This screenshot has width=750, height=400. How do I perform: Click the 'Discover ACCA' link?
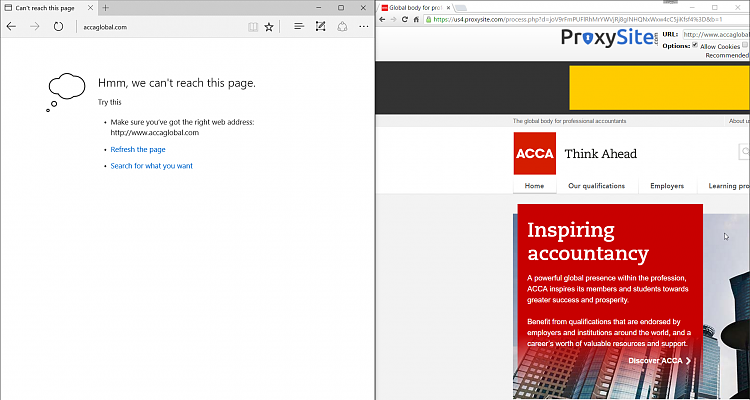(660, 361)
